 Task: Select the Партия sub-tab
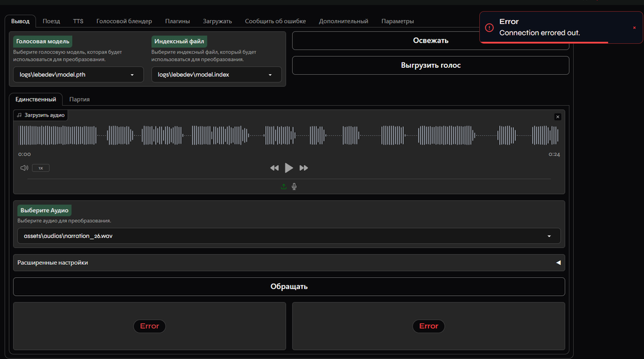79,99
